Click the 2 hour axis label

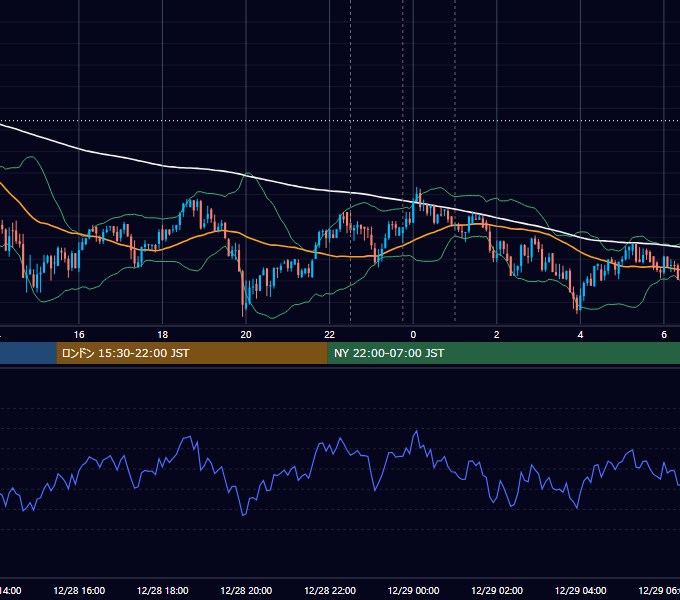[497, 335]
